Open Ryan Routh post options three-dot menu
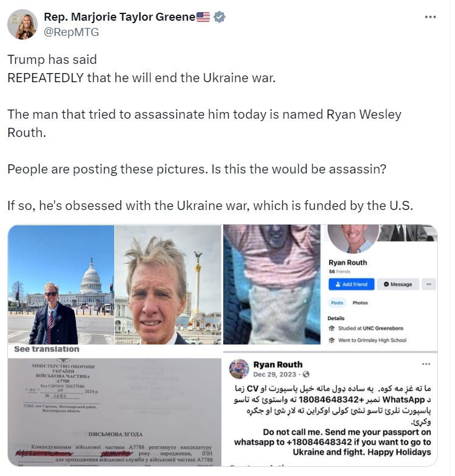Screen dimensions: 455x476 [x=426, y=364]
